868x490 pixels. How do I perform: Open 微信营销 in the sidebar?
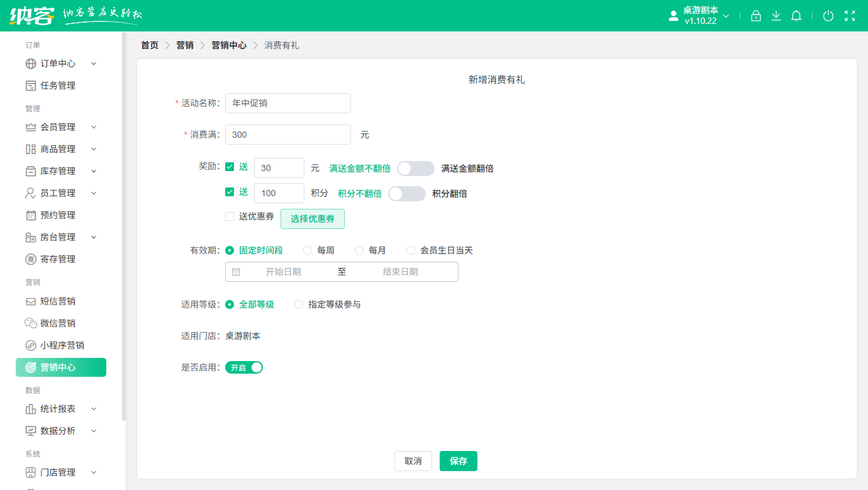56,323
